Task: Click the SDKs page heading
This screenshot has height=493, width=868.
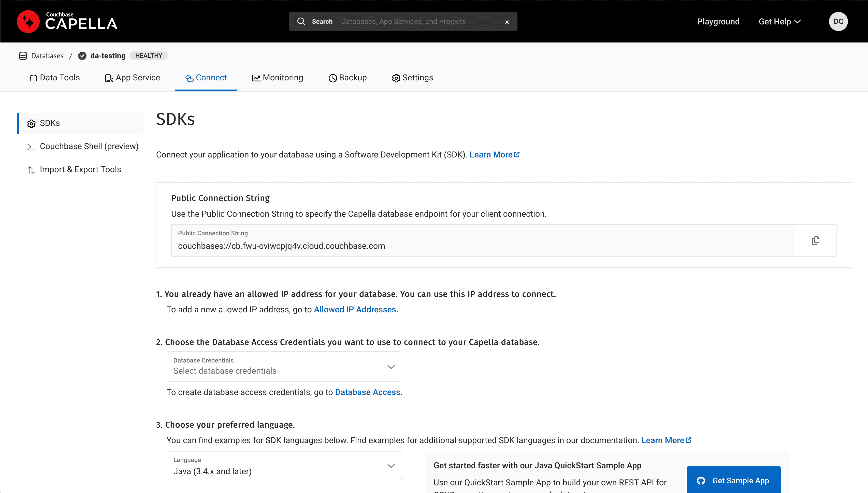Action: point(175,119)
